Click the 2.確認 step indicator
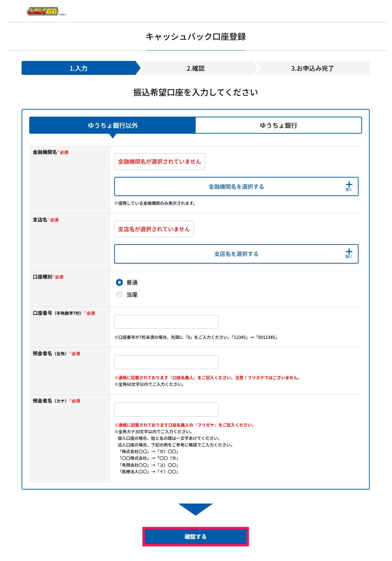This screenshot has width=392, height=561. pos(196,68)
